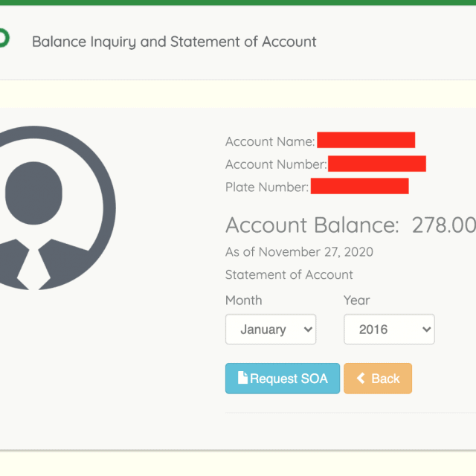Click the document icon in Request SOA
This screenshot has height=476, width=476.
[x=242, y=378]
